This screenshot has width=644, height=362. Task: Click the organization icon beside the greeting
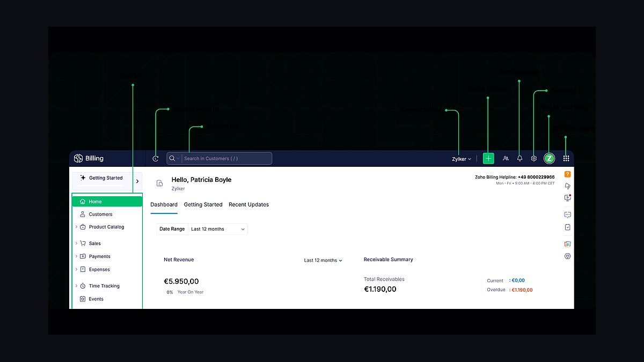point(159,183)
